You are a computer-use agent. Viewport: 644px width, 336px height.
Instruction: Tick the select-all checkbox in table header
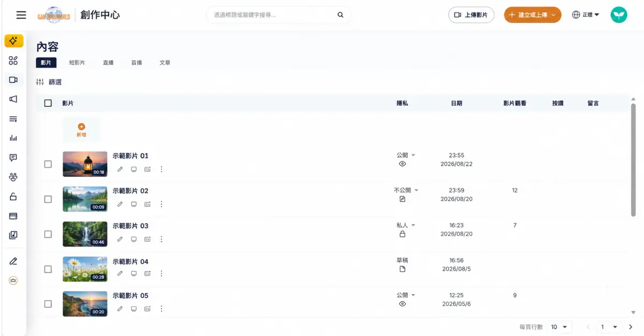pyautogui.click(x=48, y=103)
